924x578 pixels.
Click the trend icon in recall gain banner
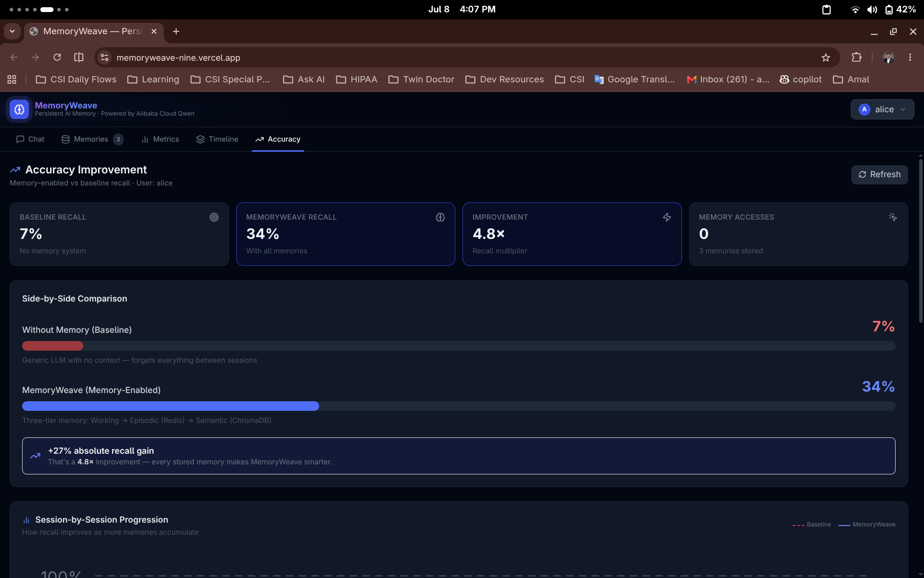(x=35, y=456)
